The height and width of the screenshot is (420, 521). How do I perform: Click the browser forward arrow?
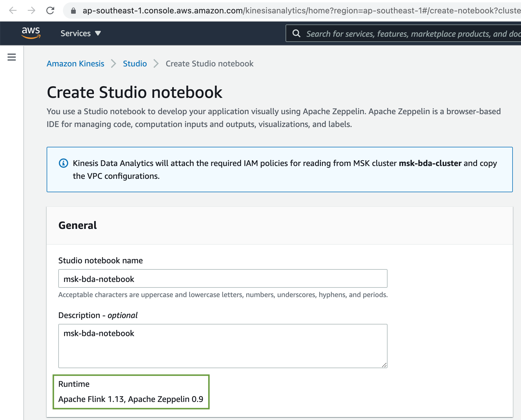pos(31,11)
